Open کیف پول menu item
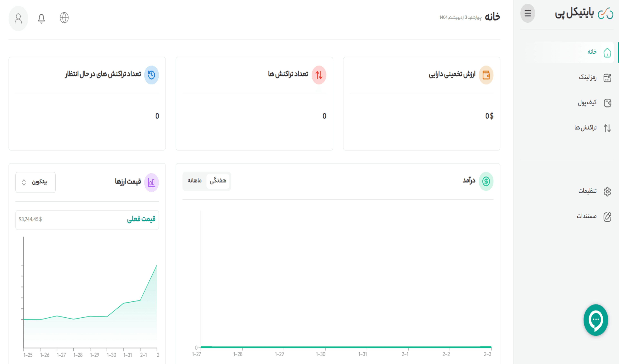This screenshot has width=619, height=364. tap(587, 102)
